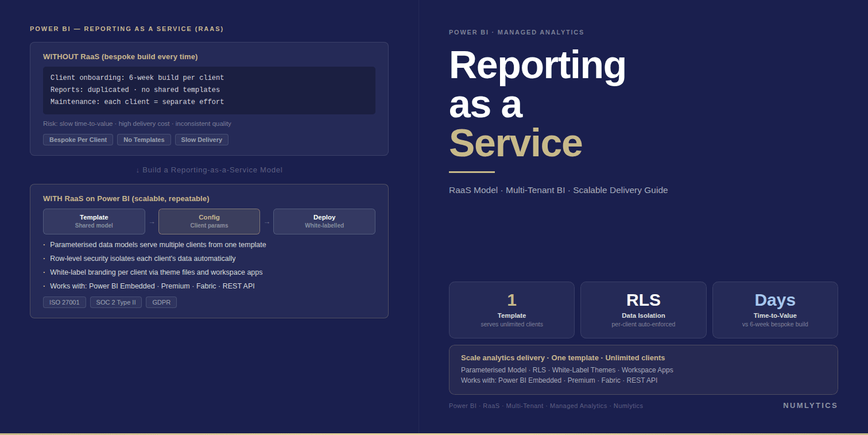Select the Template Shared model step box

coord(94,221)
